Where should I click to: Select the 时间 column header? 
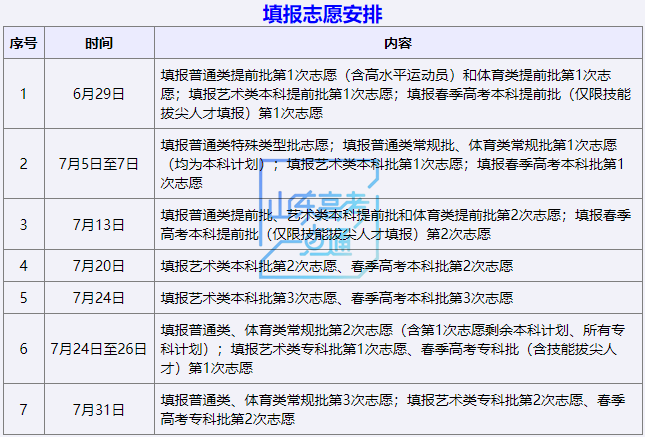(99, 45)
